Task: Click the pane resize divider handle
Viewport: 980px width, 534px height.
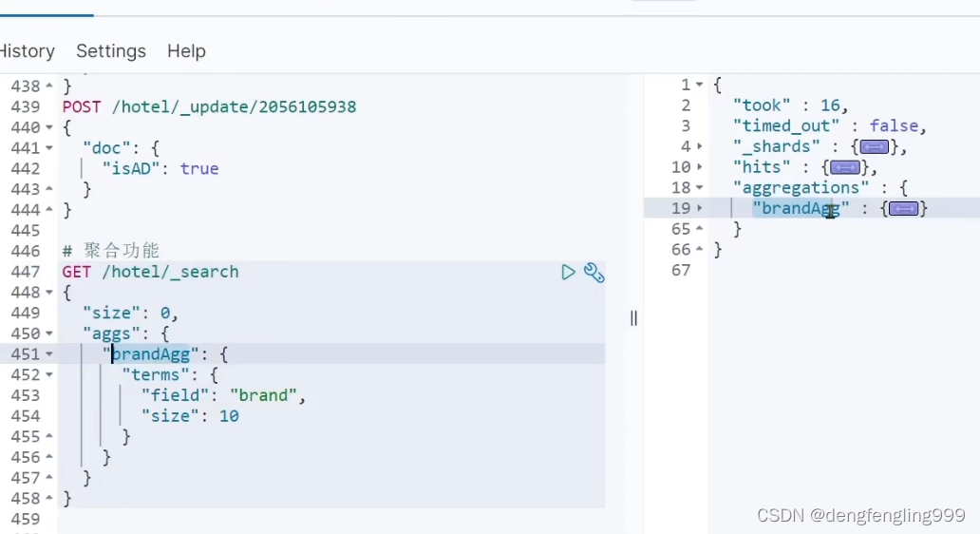Action: [633, 318]
